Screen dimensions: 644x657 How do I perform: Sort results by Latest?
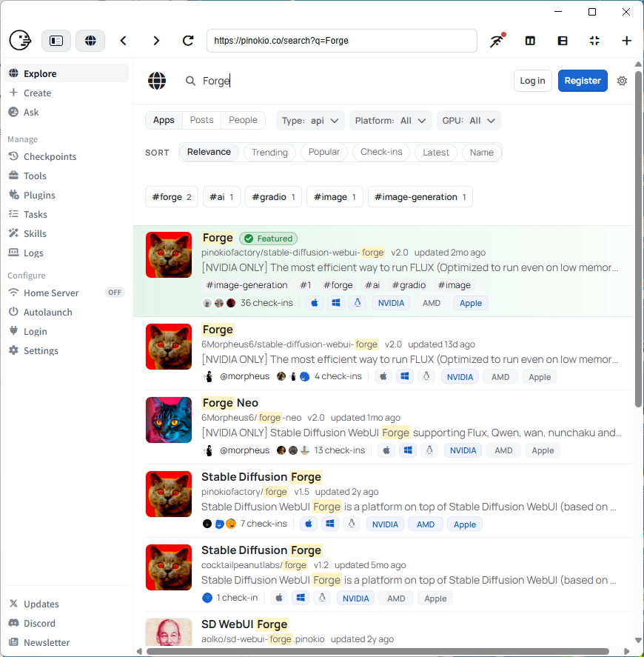(436, 152)
